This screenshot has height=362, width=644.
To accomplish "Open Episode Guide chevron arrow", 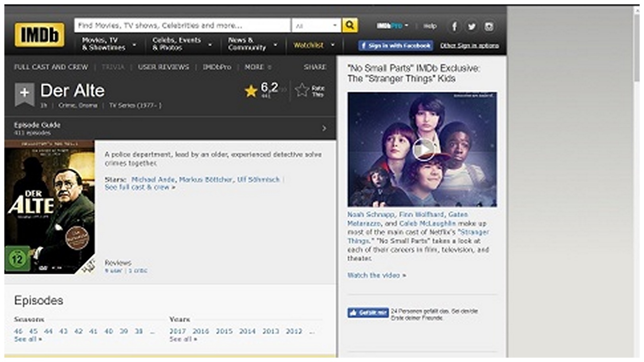I will tap(324, 128).
